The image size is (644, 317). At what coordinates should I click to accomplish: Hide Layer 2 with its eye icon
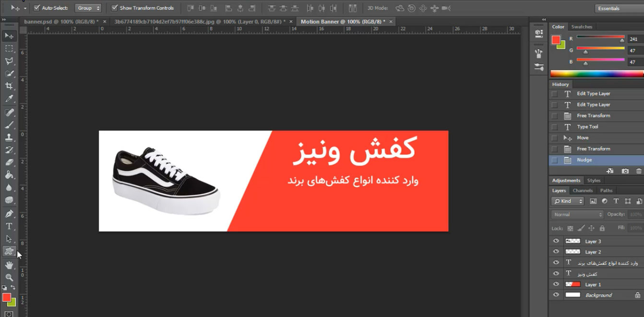[556, 252]
